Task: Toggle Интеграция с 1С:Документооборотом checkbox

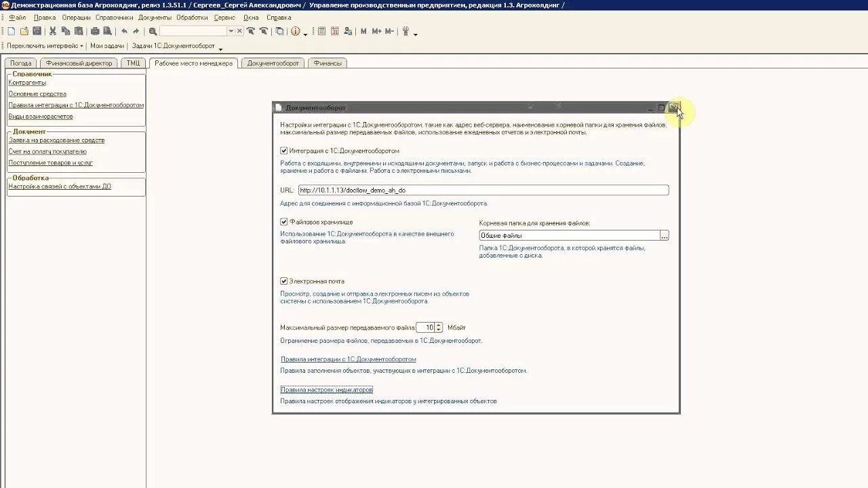Action: (284, 151)
